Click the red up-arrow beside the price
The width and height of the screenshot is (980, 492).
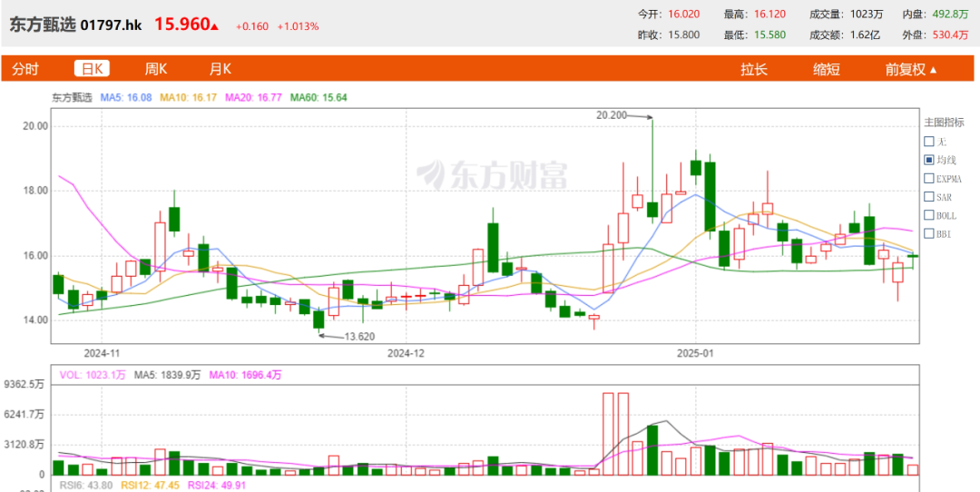pyautogui.click(x=214, y=27)
